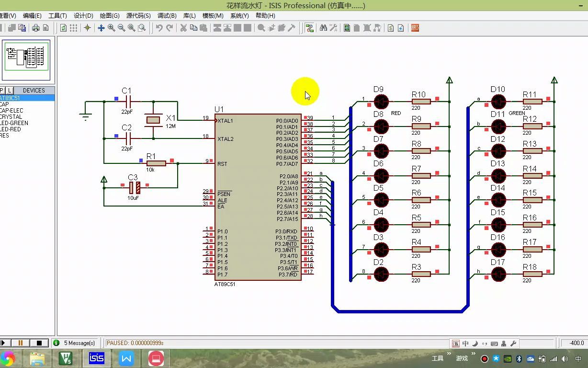Click the U1 AT89C51 chip
The image size is (588, 368).
(259, 197)
